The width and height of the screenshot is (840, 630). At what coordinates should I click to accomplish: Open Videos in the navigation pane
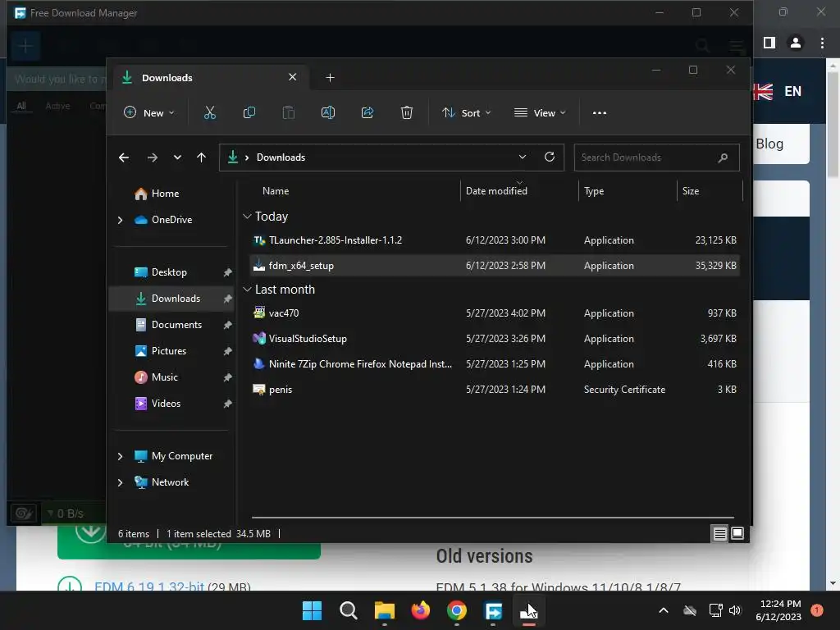166,404
